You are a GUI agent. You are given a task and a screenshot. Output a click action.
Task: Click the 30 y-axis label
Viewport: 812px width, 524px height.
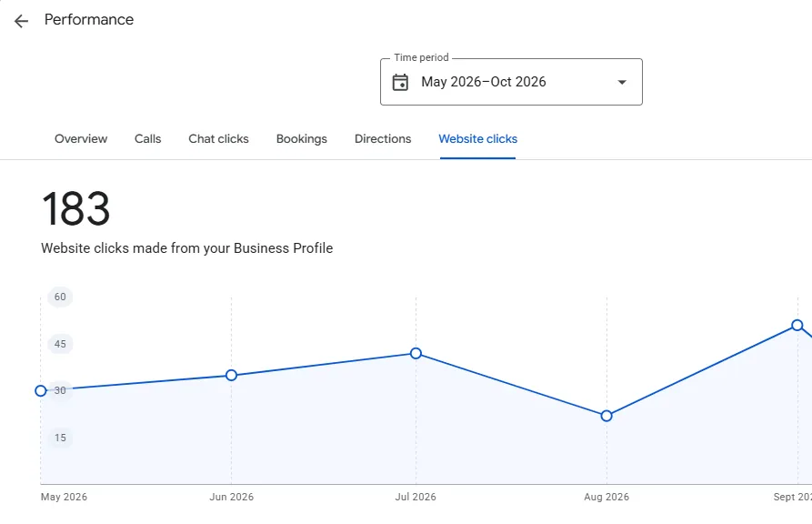(x=60, y=391)
